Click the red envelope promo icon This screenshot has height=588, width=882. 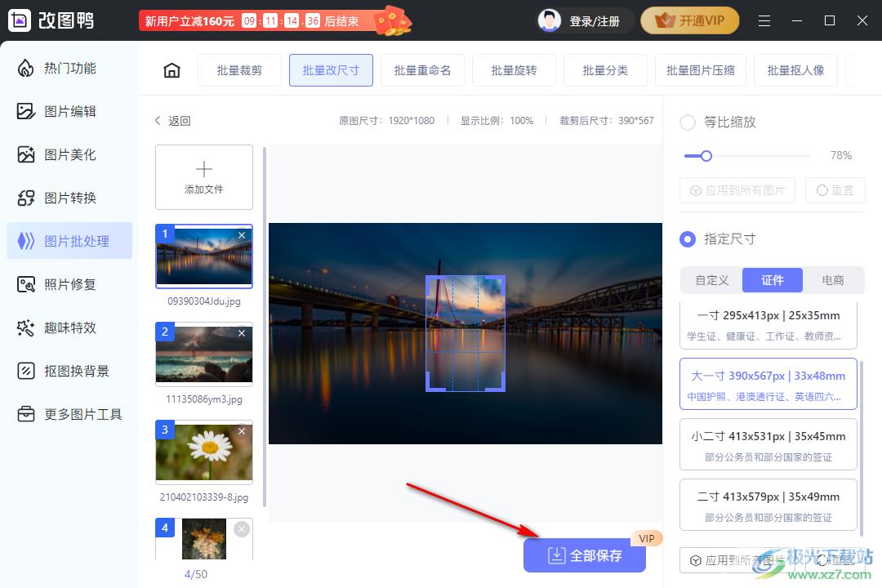(393, 20)
